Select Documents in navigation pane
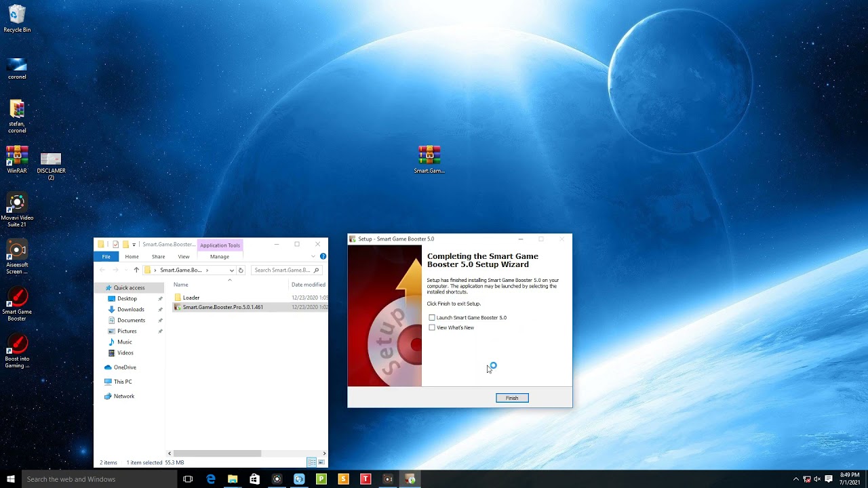 point(131,320)
